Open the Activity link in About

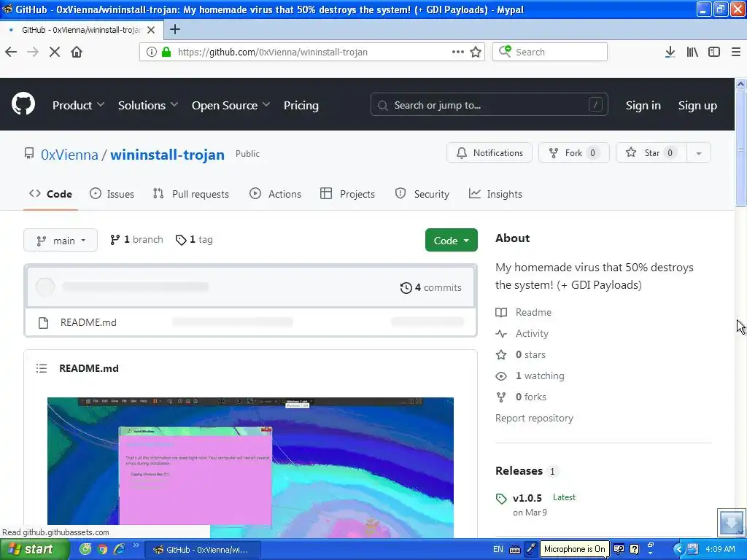click(532, 333)
